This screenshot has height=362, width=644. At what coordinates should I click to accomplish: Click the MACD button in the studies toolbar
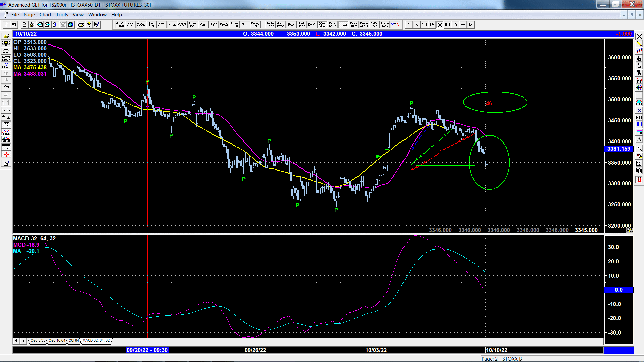(172, 25)
